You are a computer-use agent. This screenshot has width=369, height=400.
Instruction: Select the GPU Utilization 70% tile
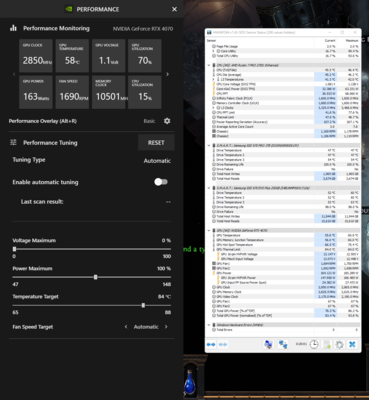click(x=145, y=56)
